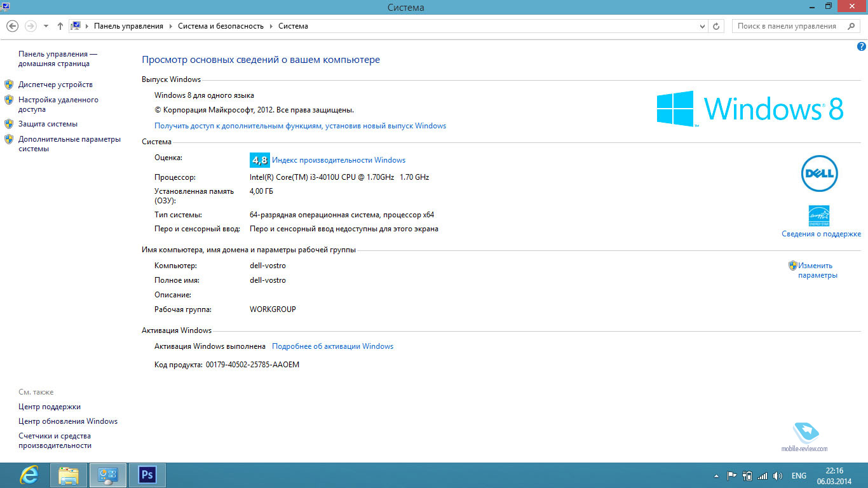
Task: Go up one level with the Up arrow
Action: click(x=60, y=26)
